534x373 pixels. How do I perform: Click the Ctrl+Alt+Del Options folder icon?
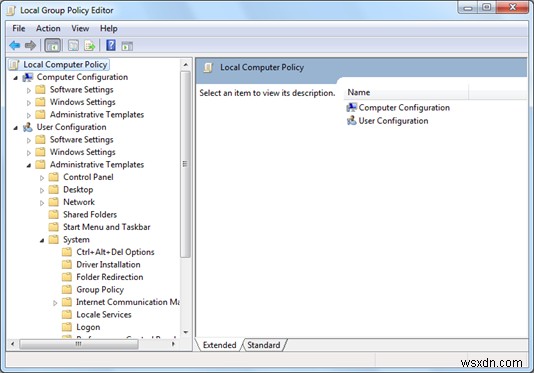point(67,252)
